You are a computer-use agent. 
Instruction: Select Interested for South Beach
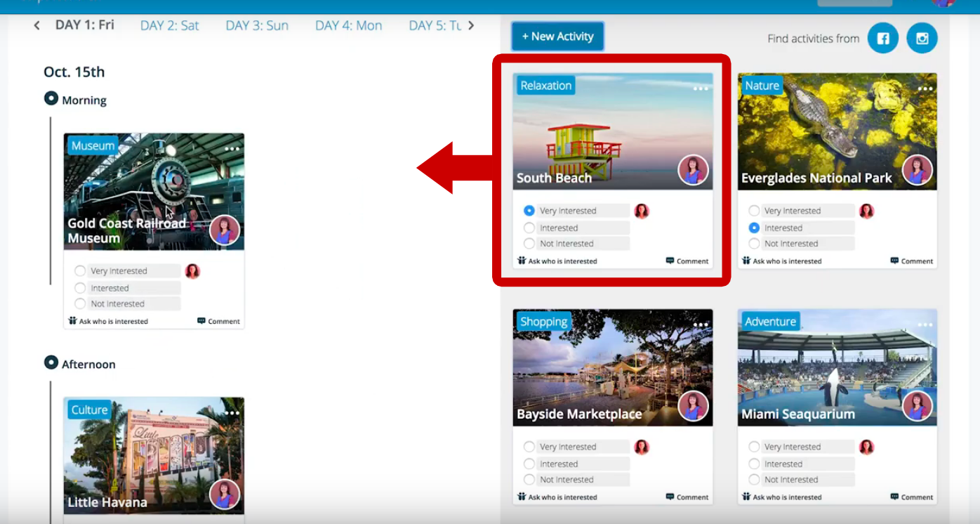(x=529, y=228)
